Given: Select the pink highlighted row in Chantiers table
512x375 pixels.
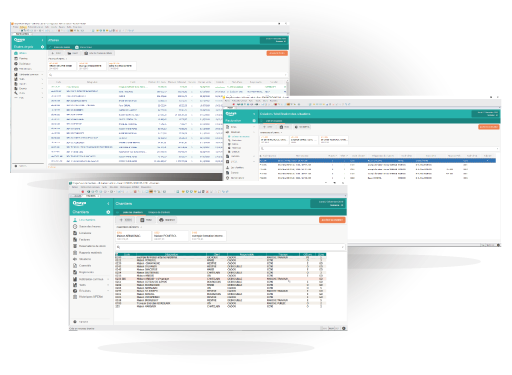Looking at the screenshot, I should pyautogui.click(x=220, y=279).
